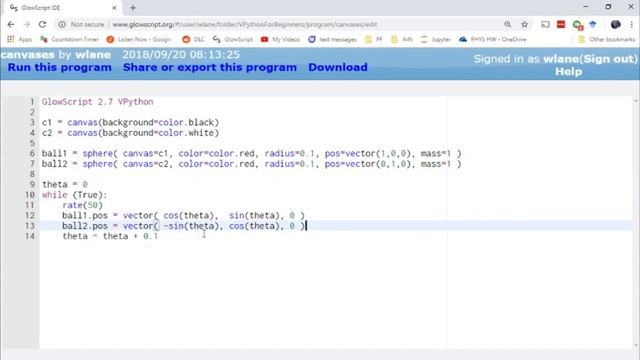Open the Listen Now - Google bookmark
640x360 pixels.
(x=139, y=39)
